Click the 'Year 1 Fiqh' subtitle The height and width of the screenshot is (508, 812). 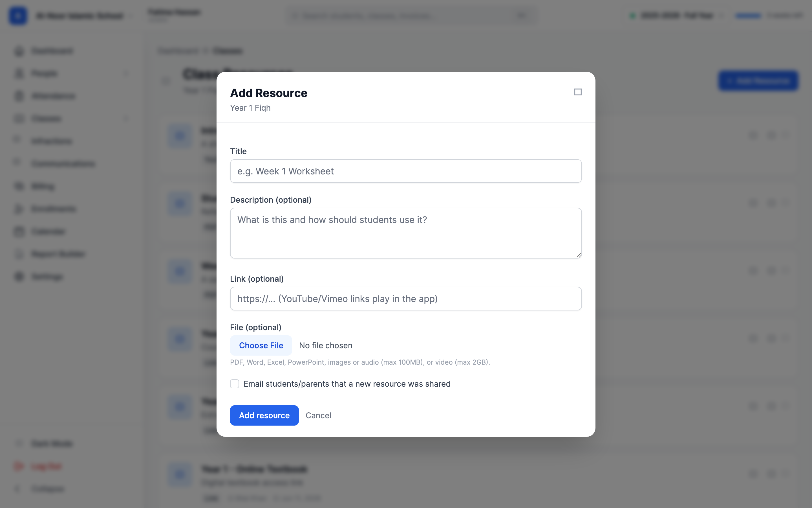pos(250,108)
